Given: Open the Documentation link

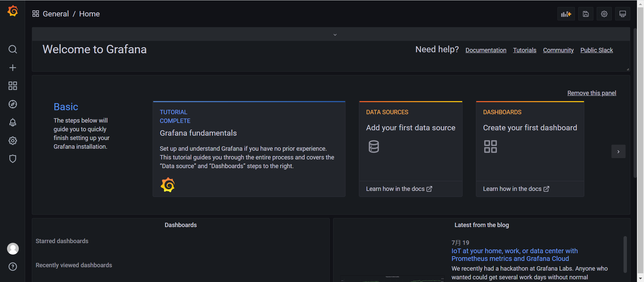Looking at the screenshot, I should [x=486, y=50].
